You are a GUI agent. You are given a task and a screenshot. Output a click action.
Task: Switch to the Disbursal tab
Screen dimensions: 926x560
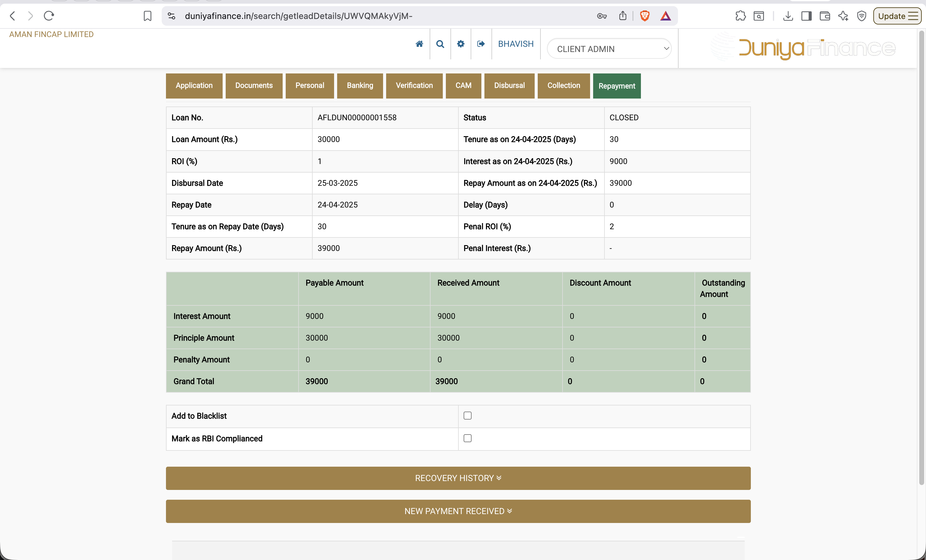point(509,86)
